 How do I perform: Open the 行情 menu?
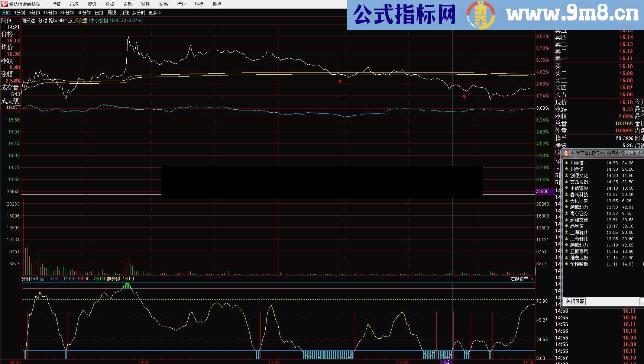click(x=56, y=4)
